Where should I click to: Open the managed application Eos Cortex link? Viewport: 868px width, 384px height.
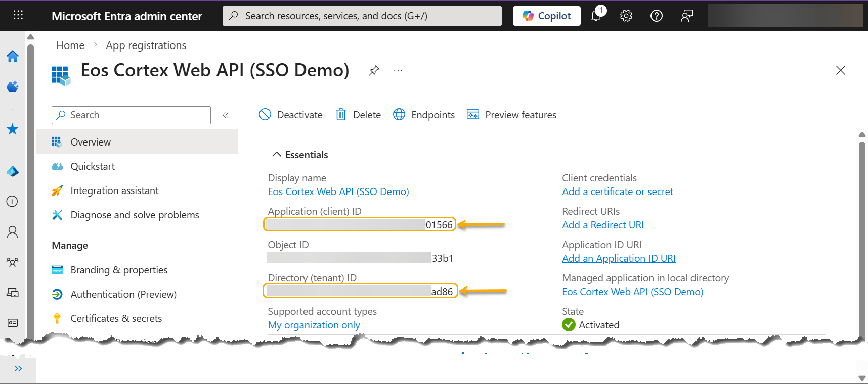click(x=633, y=292)
